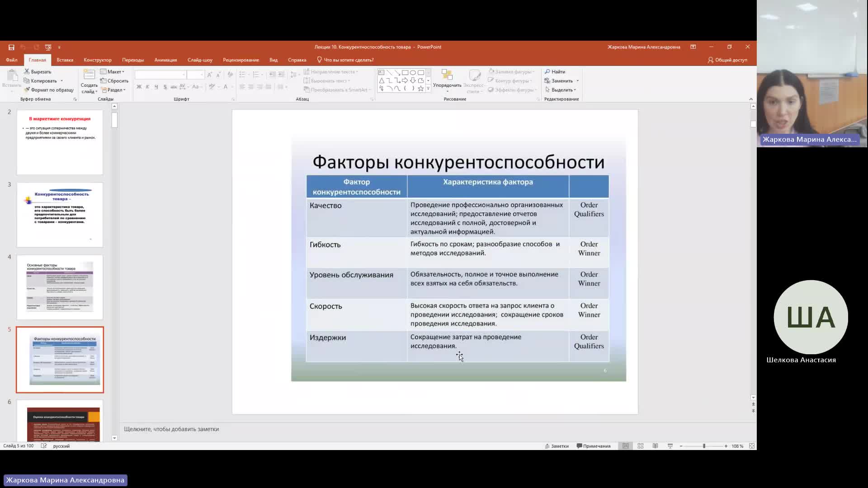Click the Создать слайд icon

[x=89, y=75]
